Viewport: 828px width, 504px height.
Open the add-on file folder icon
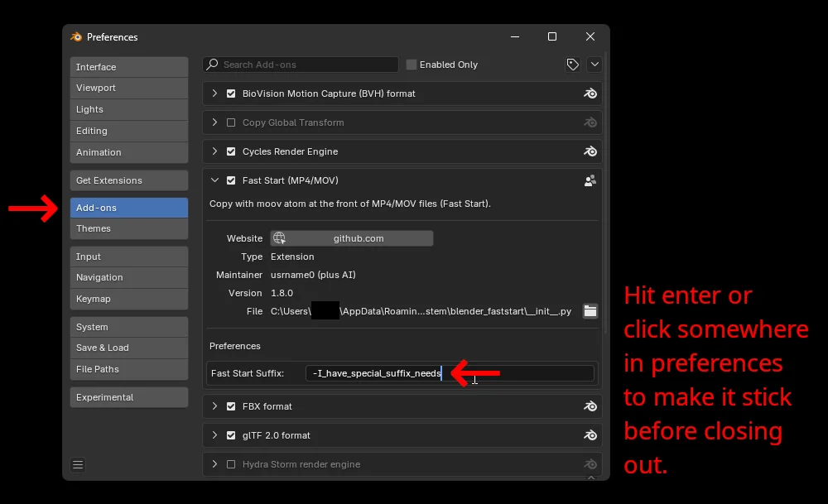(590, 311)
